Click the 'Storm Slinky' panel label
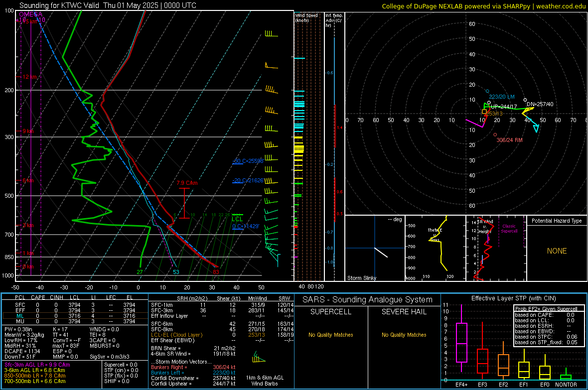Screen dimensions: 588x390 361,278
